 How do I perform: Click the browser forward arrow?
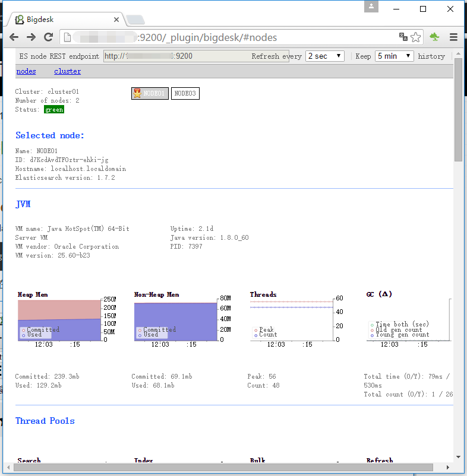pyautogui.click(x=31, y=37)
